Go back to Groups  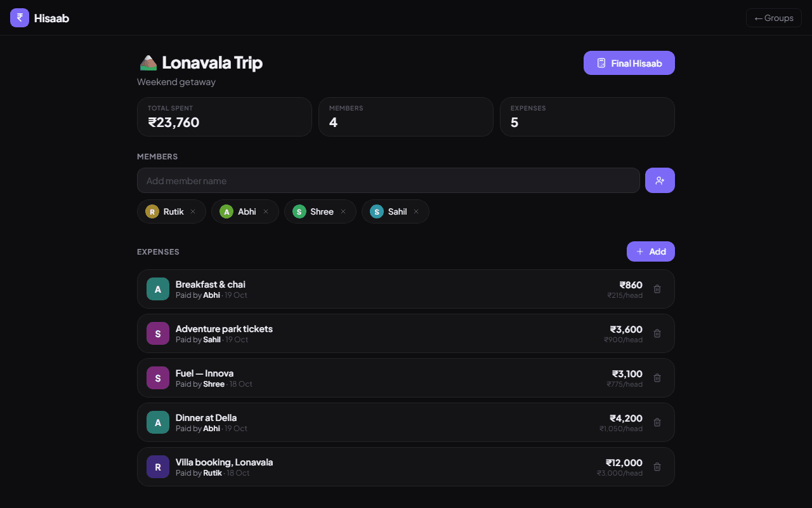774,18
